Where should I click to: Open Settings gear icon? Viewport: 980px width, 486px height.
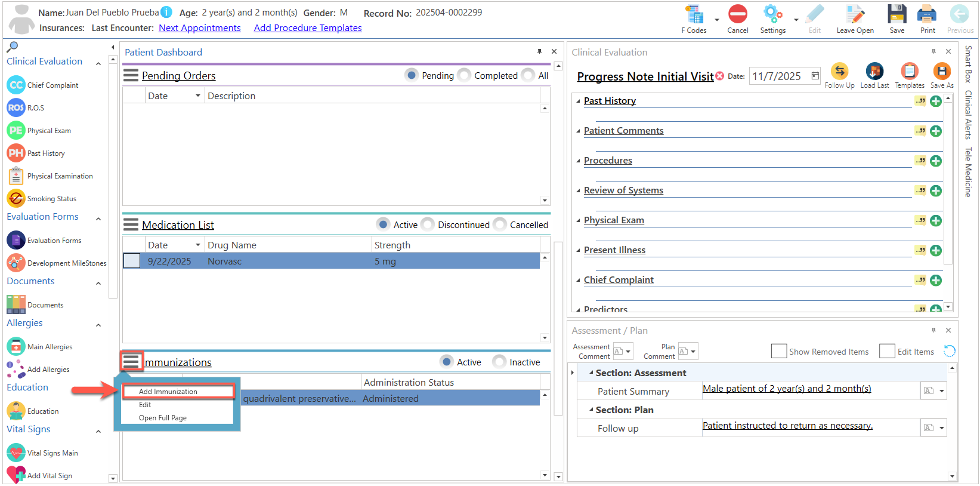[772, 14]
